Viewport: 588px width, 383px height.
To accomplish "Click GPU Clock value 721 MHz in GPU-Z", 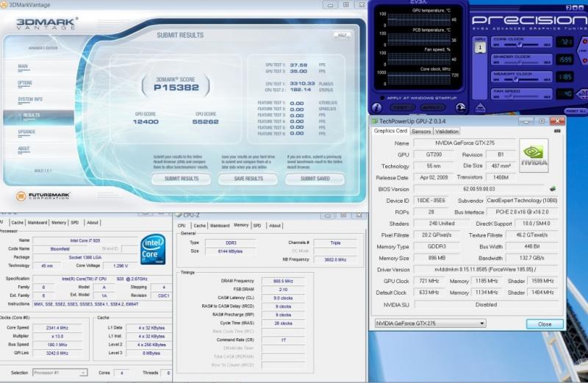I will pyautogui.click(x=429, y=281).
